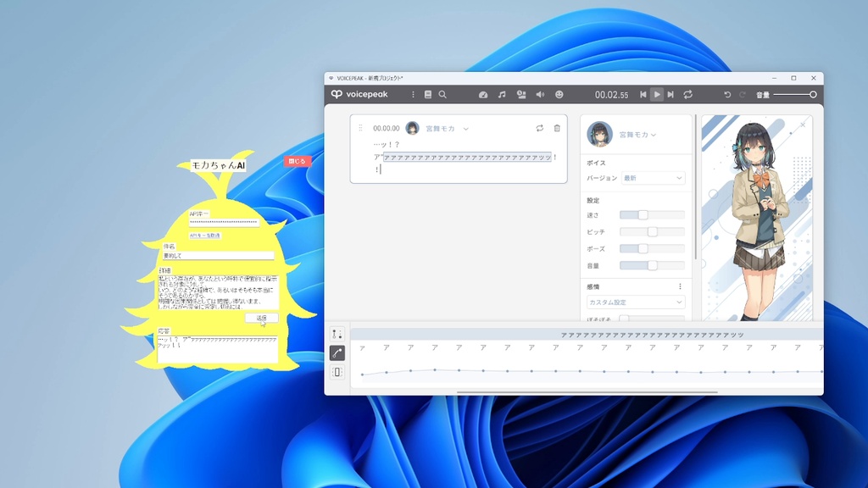Click the text block's refresh icon

(540, 128)
